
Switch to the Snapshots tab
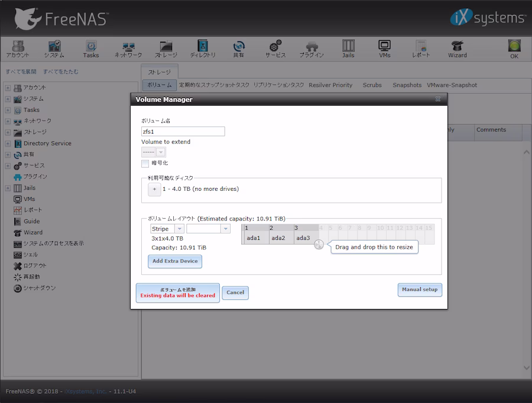pos(407,85)
